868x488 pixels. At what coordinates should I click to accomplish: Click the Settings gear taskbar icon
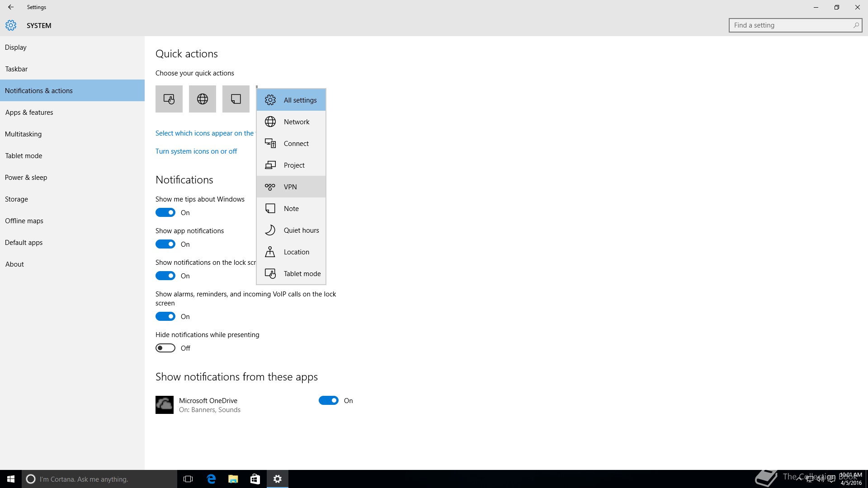tap(278, 479)
